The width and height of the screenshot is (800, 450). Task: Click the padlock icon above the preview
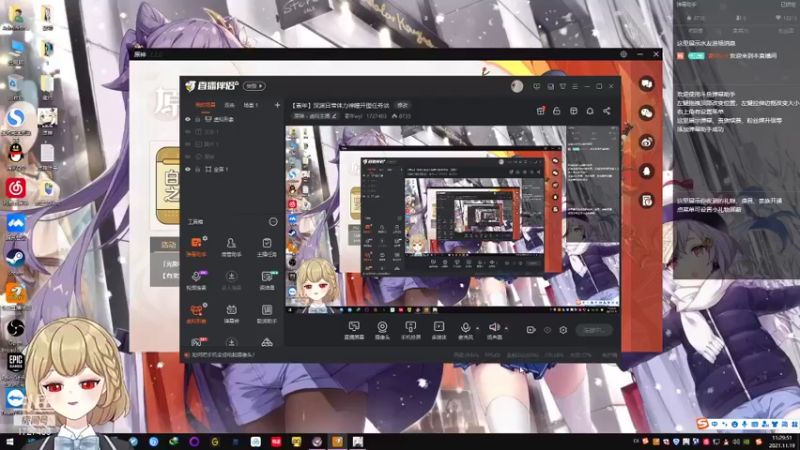point(557,111)
